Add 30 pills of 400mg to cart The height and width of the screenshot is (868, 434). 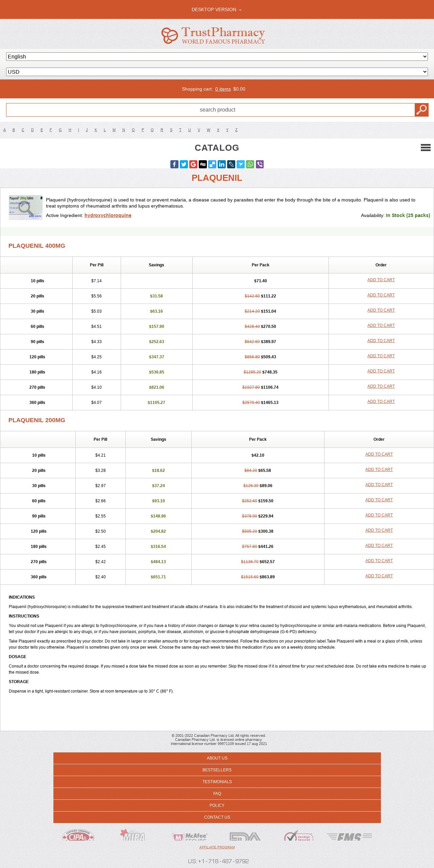point(381,310)
